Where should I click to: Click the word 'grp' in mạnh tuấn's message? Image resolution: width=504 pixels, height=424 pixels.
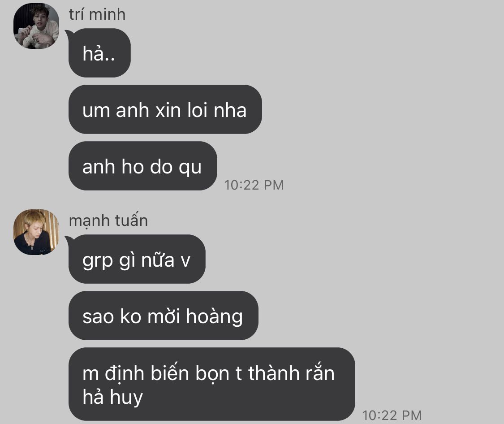(x=98, y=261)
